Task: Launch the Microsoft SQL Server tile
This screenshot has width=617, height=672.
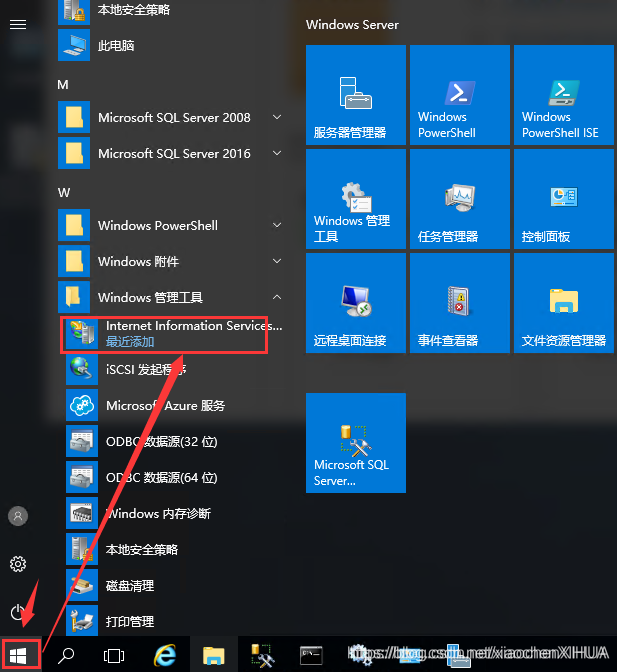Action: click(x=356, y=443)
